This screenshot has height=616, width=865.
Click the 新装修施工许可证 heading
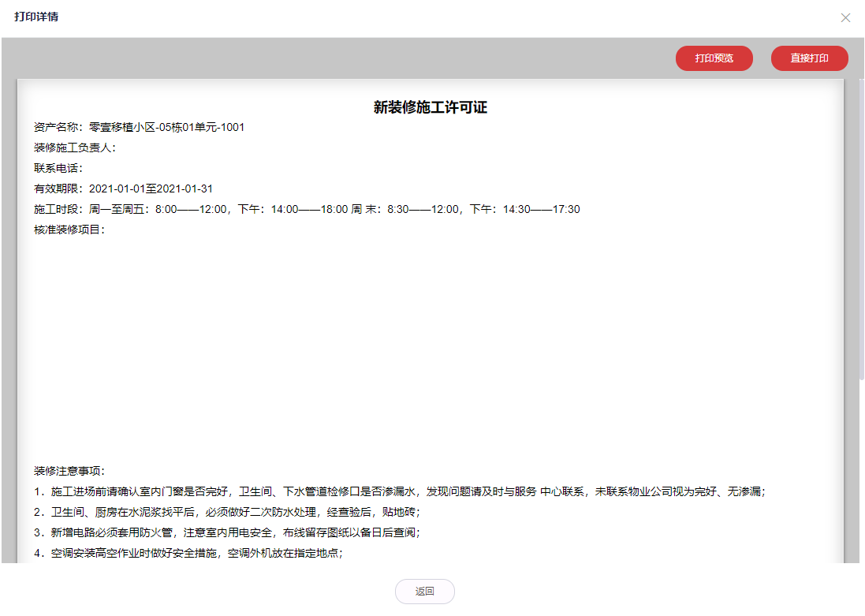coord(431,107)
